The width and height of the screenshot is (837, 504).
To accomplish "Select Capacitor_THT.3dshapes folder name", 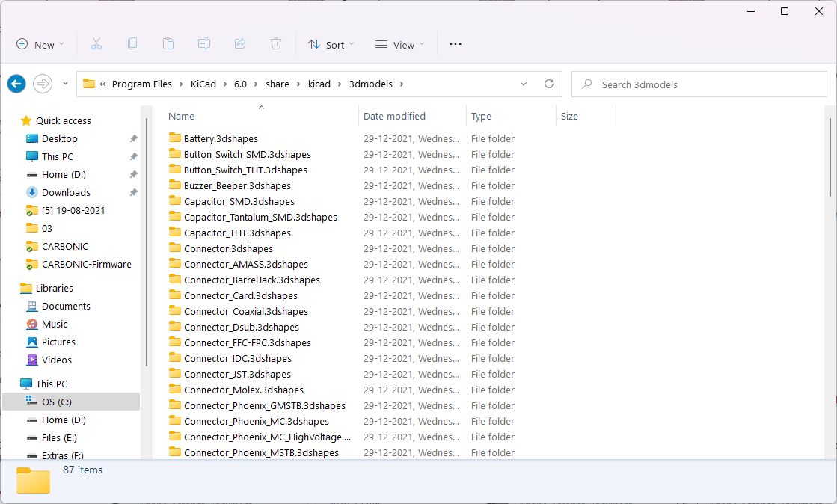I will coord(237,233).
